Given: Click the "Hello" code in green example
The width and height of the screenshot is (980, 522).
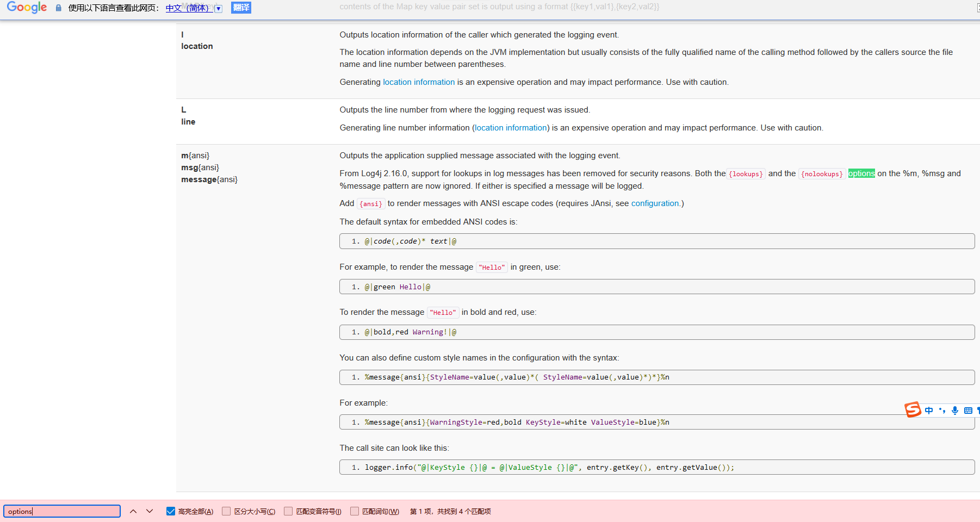Looking at the screenshot, I should pyautogui.click(x=492, y=268).
